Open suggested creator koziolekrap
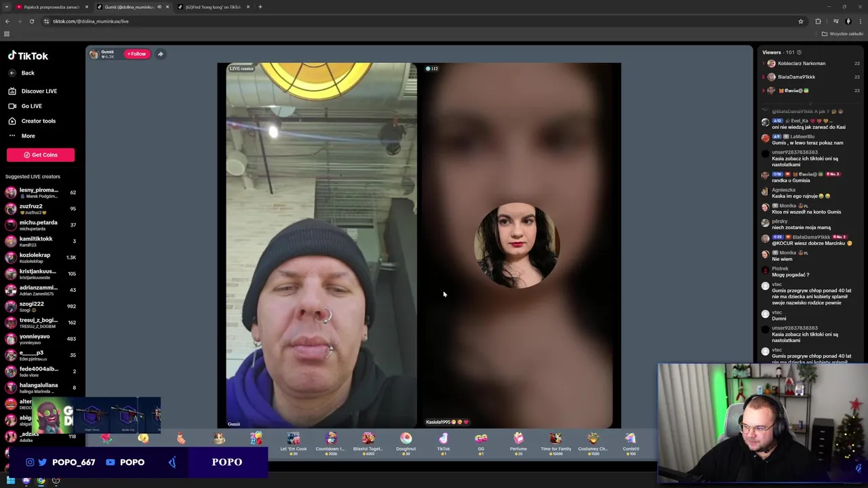This screenshot has width=868, height=488. click(41, 258)
